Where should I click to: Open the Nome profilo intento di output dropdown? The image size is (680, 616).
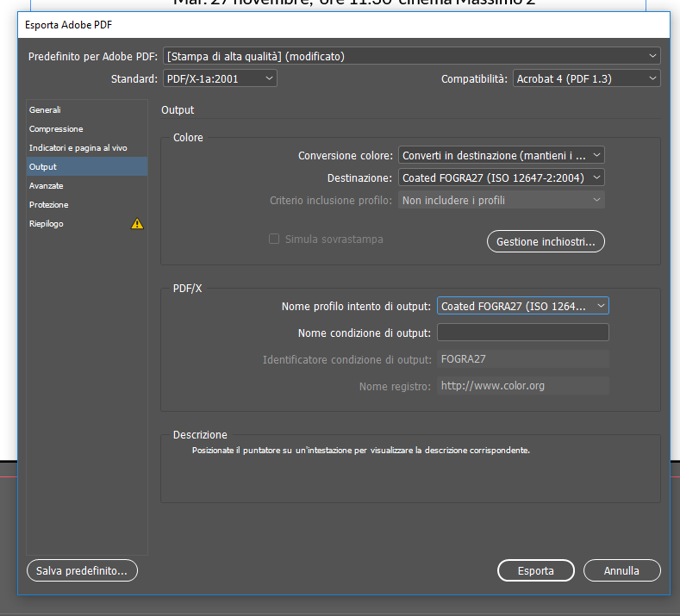point(523,306)
